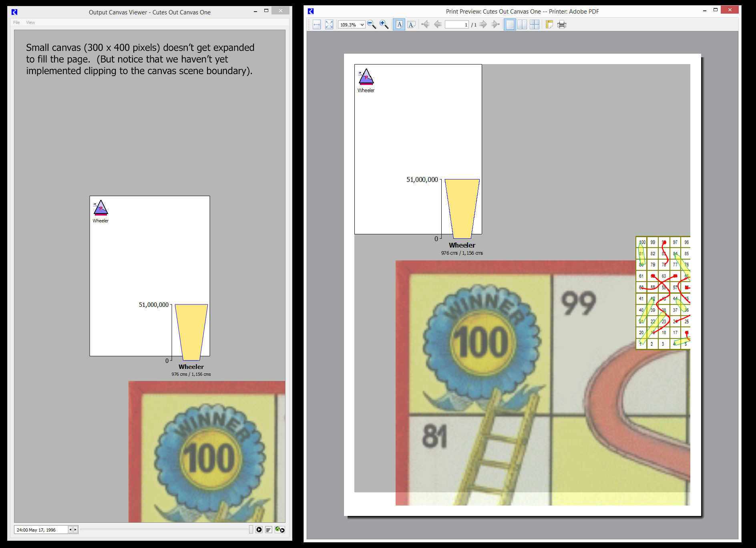The height and width of the screenshot is (548, 756).
Task: Click the Wheeler reservoir icon in canvas viewer
Action: 101,208
